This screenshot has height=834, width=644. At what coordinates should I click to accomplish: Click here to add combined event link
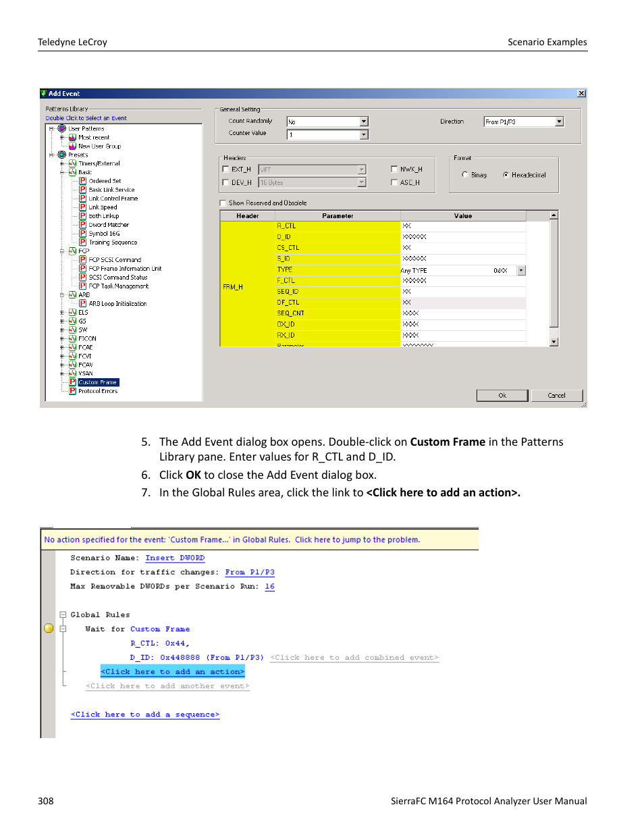pyautogui.click(x=354, y=658)
